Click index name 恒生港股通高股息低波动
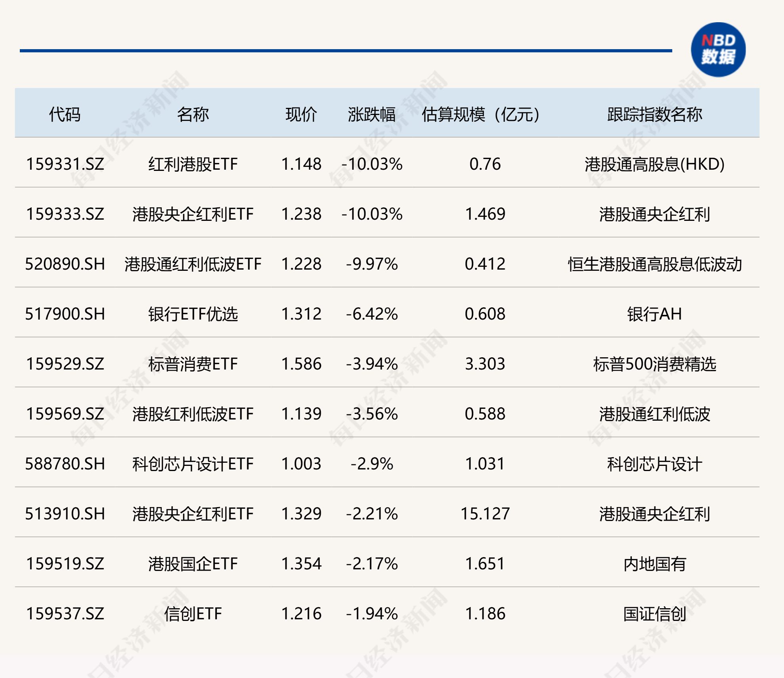Image resolution: width=784 pixels, height=678 pixels. tap(655, 264)
